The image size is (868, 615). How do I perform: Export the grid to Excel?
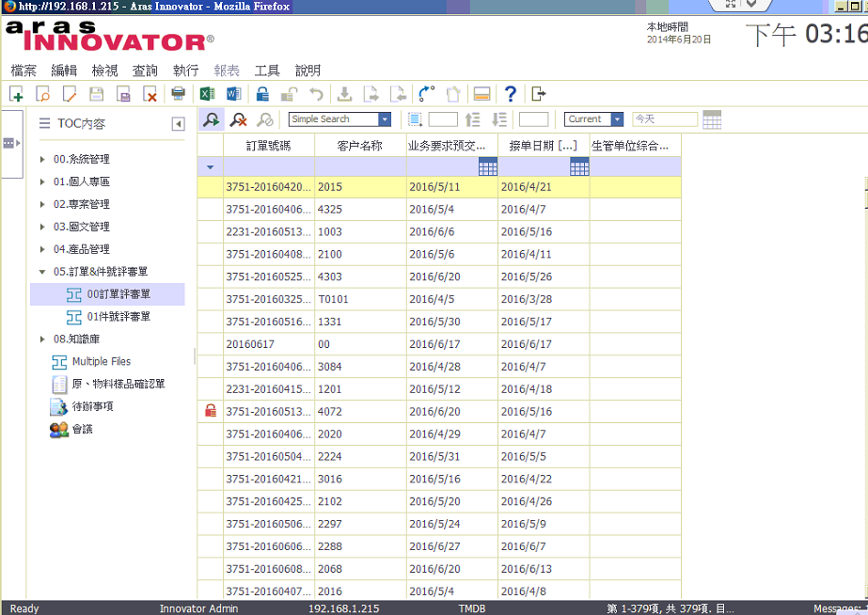[x=208, y=94]
